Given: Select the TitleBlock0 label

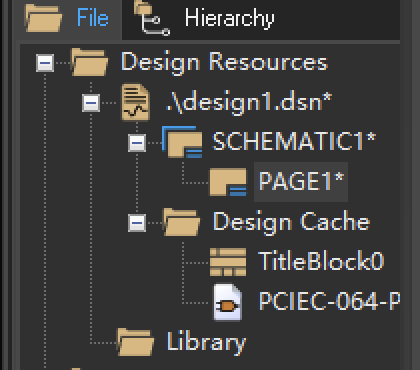Looking at the screenshot, I should (x=321, y=261).
